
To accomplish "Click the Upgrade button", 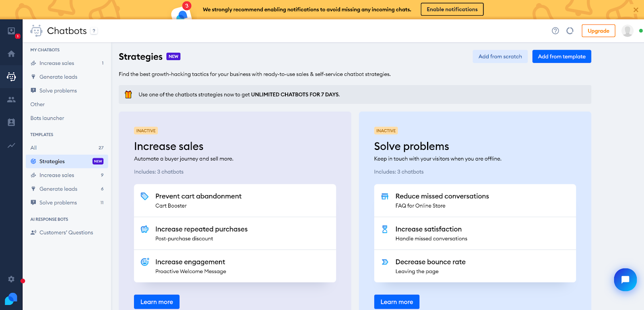I will pyautogui.click(x=598, y=31).
